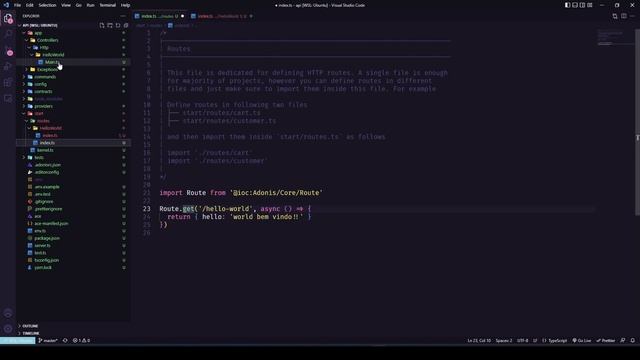Click the New Folder icon in Explorer
The height and width of the screenshot is (360, 640).
point(110,25)
